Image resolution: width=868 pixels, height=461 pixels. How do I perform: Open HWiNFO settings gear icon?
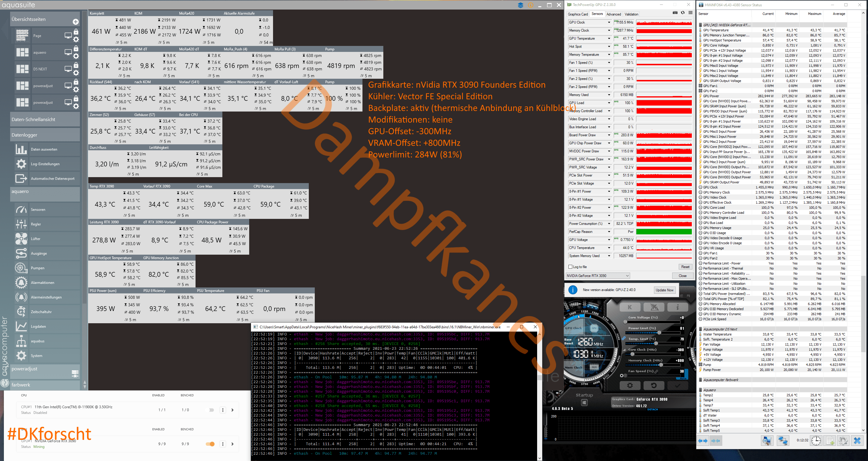pos(843,441)
